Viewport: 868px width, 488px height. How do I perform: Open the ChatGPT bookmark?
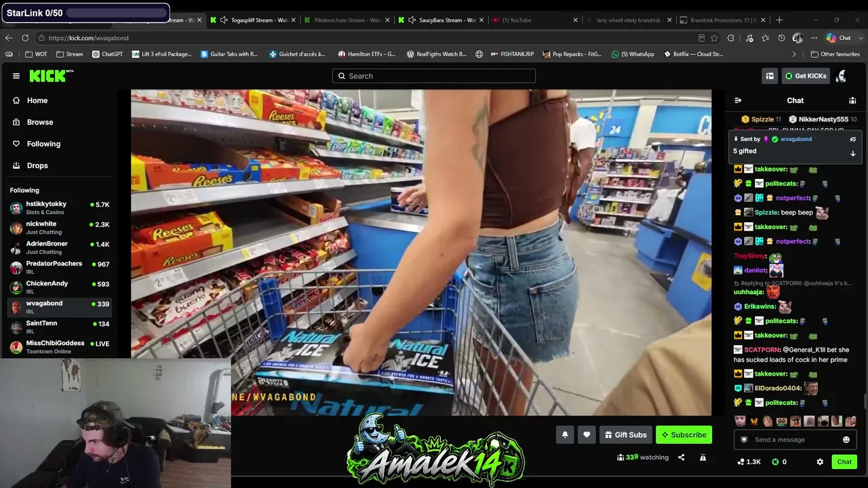point(107,54)
